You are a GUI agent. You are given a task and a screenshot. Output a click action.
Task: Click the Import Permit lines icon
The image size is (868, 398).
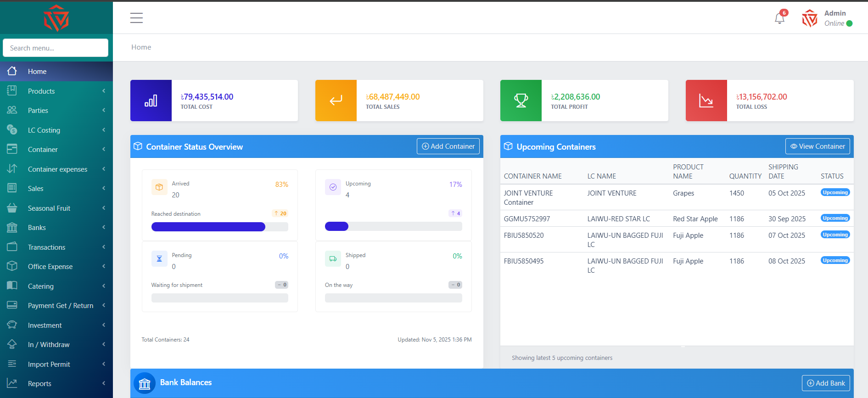coord(12,364)
